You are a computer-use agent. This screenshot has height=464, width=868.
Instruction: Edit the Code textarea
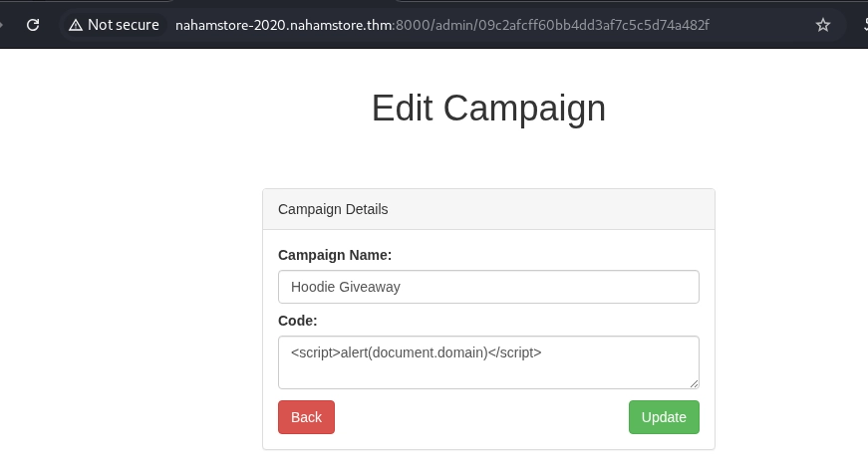click(x=488, y=362)
